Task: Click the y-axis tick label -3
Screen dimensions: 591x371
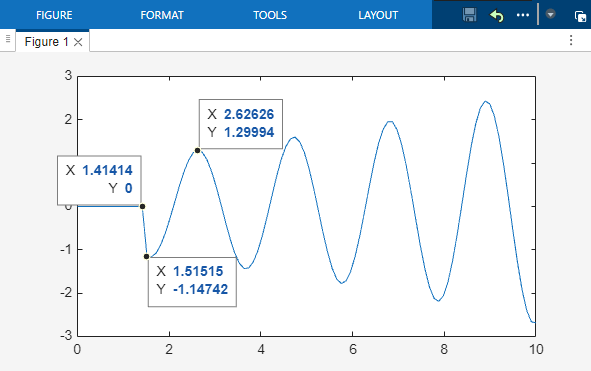Action: point(66,335)
